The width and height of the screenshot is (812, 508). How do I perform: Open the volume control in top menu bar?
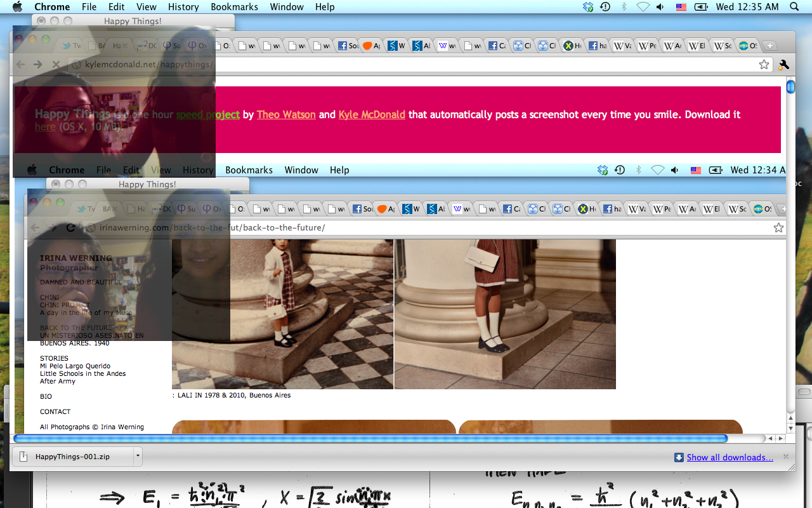click(x=660, y=7)
